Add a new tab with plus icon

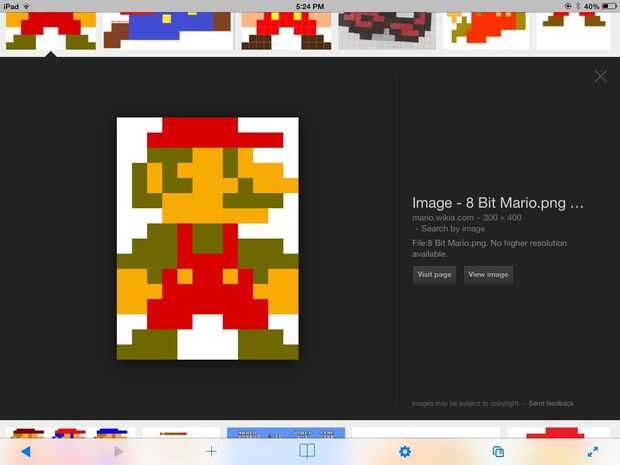(x=212, y=451)
